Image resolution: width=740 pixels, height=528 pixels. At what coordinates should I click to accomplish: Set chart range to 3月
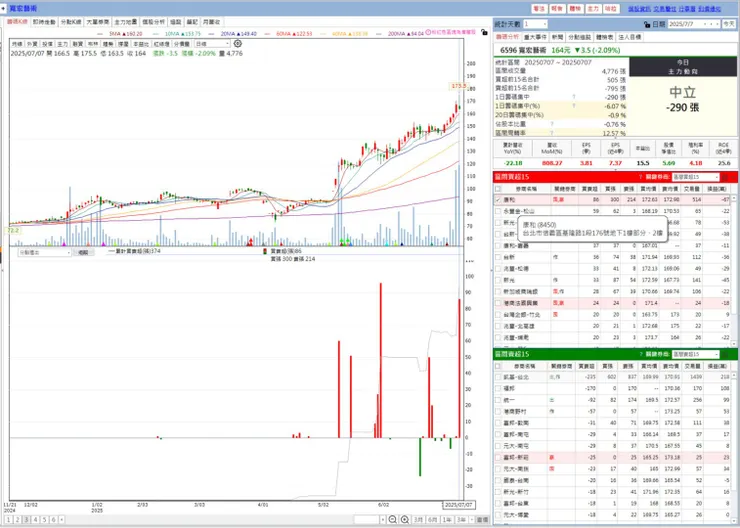(418, 520)
